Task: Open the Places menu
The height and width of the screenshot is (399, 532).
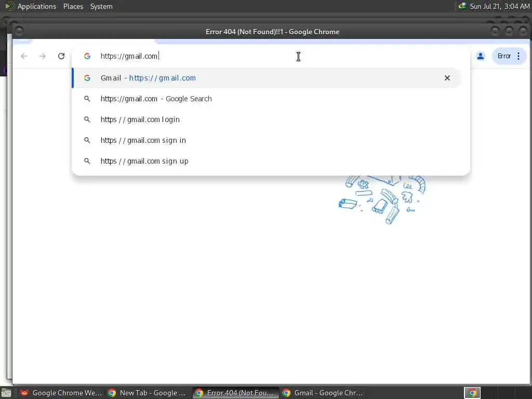Action: (73, 6)
